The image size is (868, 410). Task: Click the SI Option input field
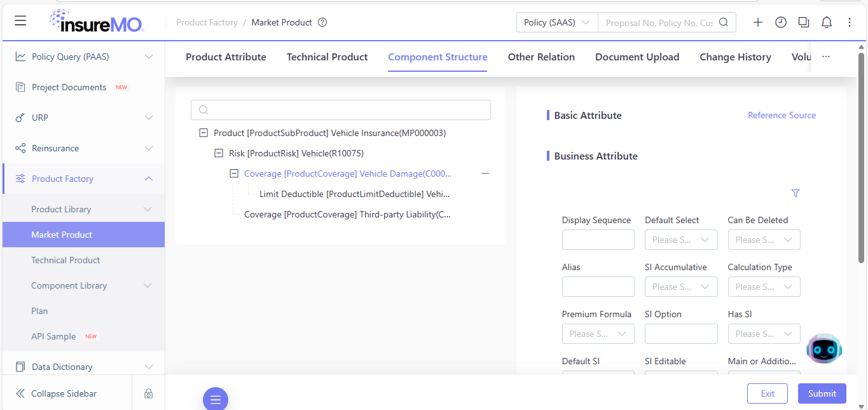[681, 334]
